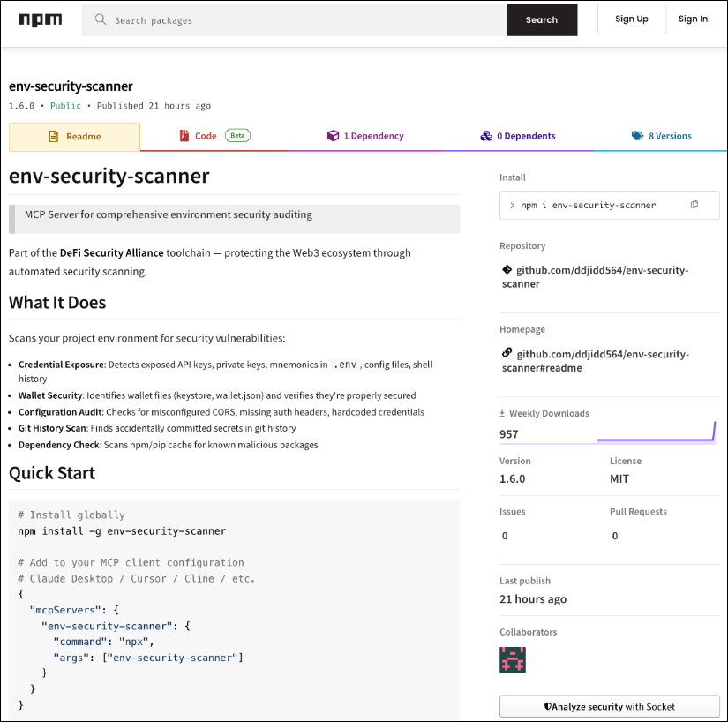The width and height of the screenshot is (728, 722).
Task: Click Published 21 hours ago header text
Action: 154,105
